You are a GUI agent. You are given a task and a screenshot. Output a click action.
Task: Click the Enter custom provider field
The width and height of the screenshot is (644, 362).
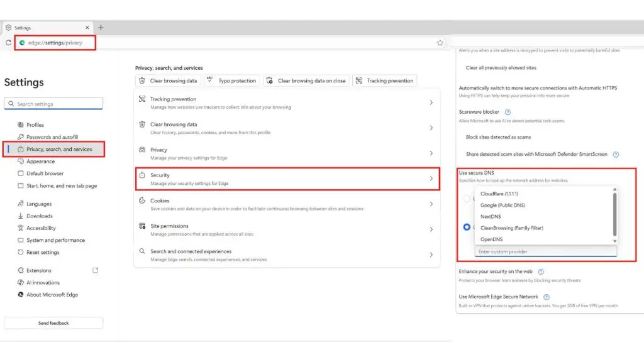click(x=546, y=251)
